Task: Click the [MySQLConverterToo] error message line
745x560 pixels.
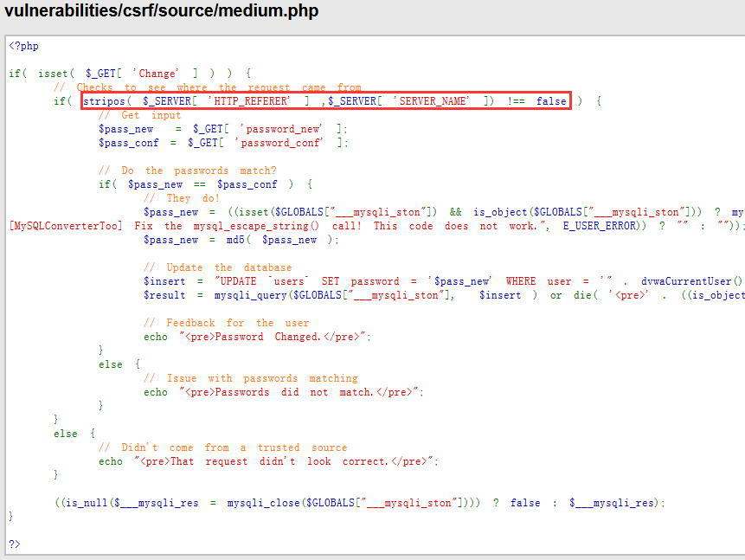Action: tap(376, 226)
